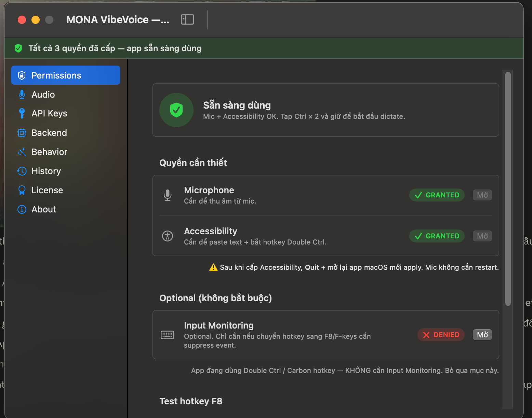Viewport: 532px width, 418px height.
Task: Click 'Test hotkey F8' heading
Action: click(191, 401)
